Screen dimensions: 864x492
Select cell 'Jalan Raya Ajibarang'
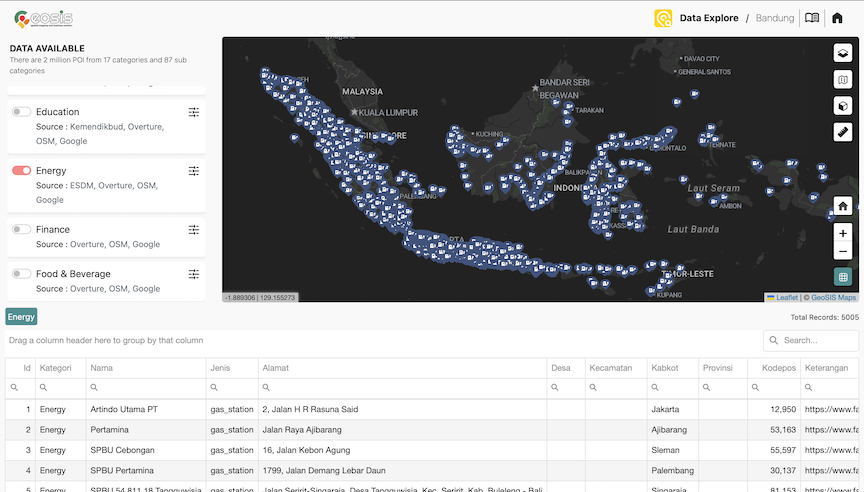[x=402, y=430]
